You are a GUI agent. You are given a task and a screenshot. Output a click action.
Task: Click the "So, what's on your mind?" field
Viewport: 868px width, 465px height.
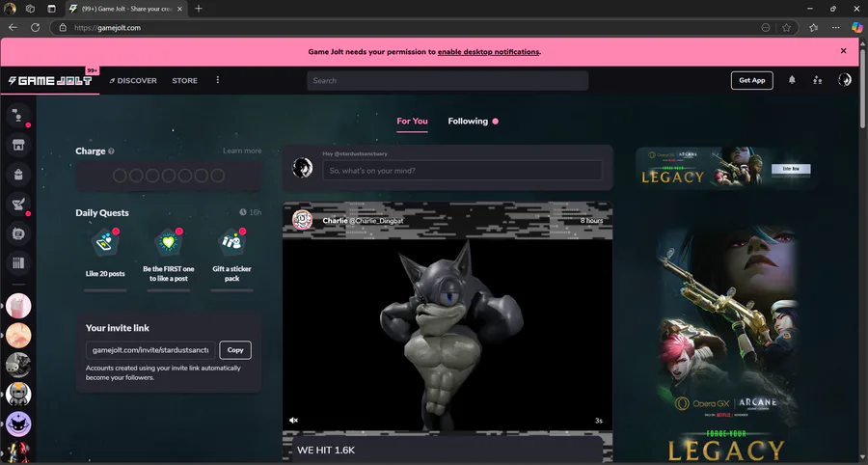coord(463,171)
